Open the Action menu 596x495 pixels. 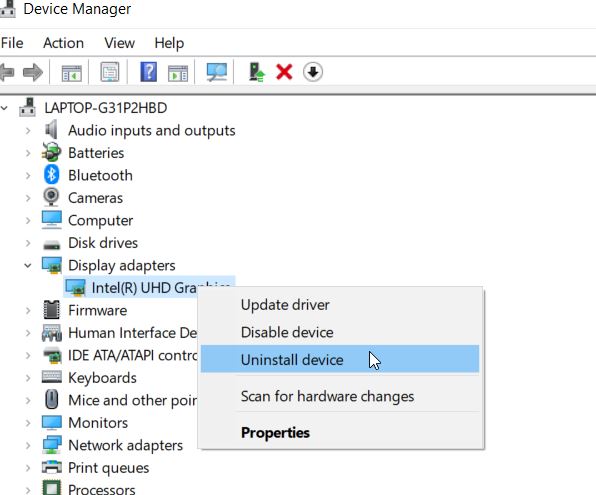(x=63, y=43)
